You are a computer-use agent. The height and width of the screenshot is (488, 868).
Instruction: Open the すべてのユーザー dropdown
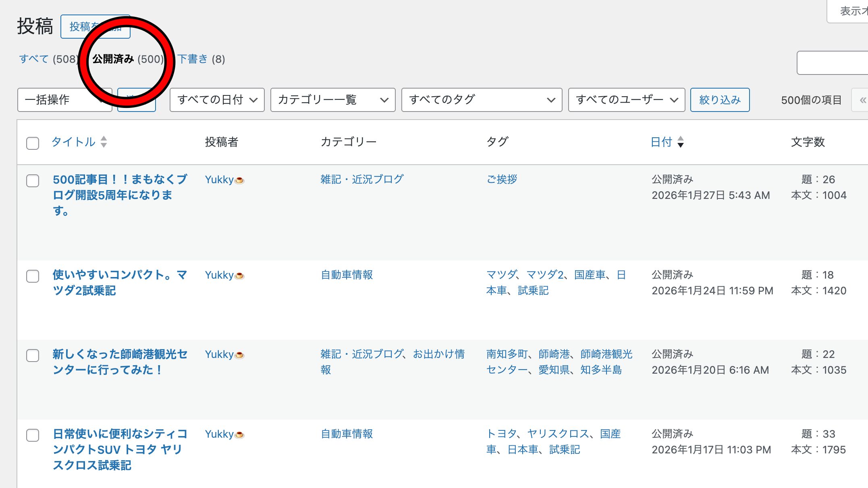pos(626,100)
